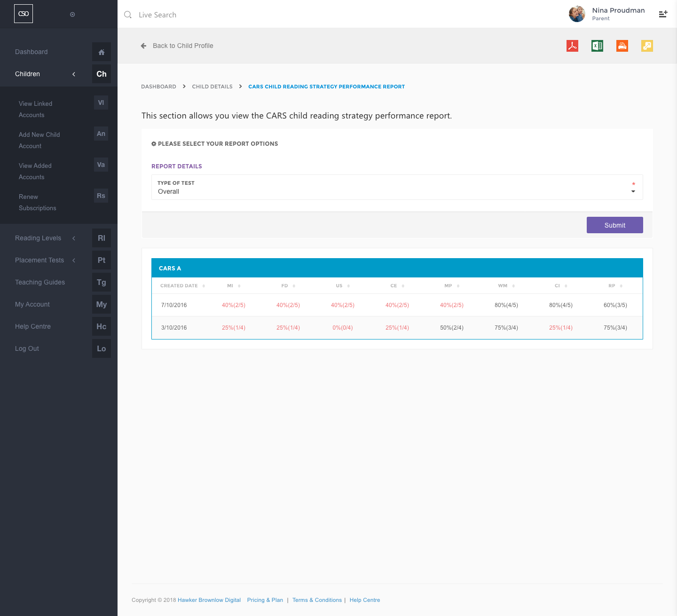
Task: Open View Added Accounts
Action: pyautogui.click(x=35, y=171)
